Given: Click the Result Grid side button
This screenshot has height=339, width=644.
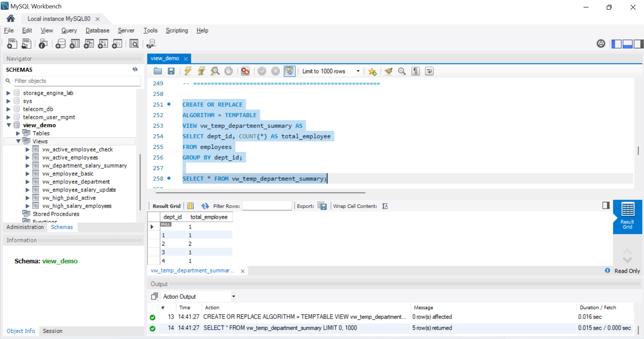Looking at the screenshot, I should [627, 217].
